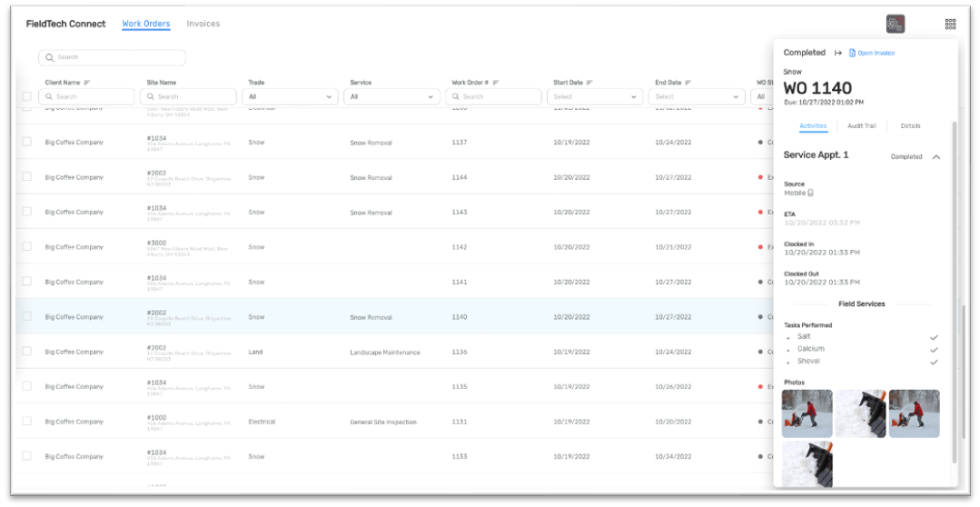Check the box for work order 1143
Image resolution: width=980 pixels, height=507 pixels.
[x=26, y=212]
